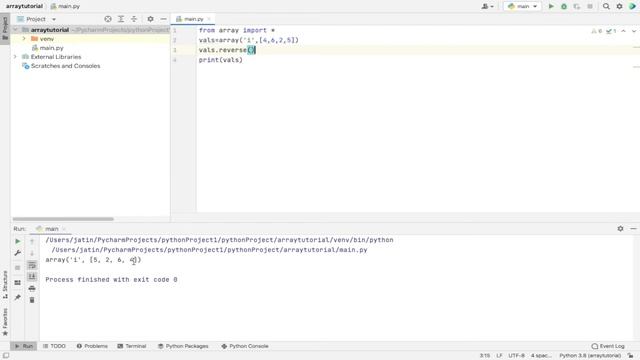640x360 pixels.
Task: Toggle tool window bars icon at bottom-left
Action: (x=6, y=356)
